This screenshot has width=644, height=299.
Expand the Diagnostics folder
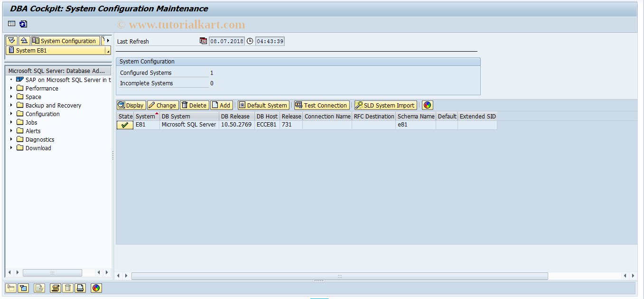[11, 139]
